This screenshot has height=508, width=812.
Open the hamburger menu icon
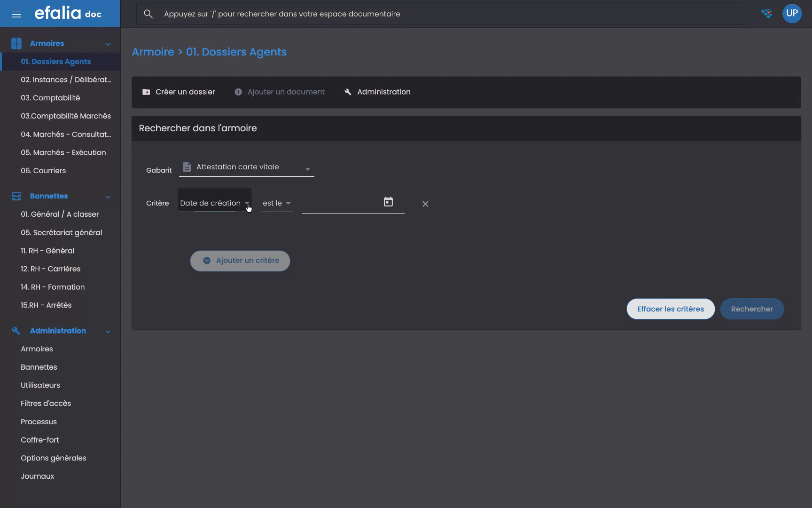coord(16,14)
